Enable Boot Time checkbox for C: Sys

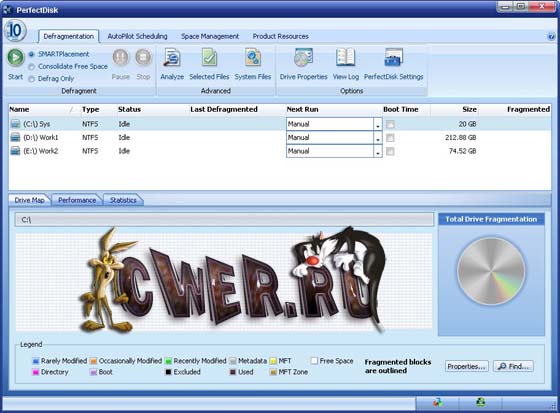point(390,124)
